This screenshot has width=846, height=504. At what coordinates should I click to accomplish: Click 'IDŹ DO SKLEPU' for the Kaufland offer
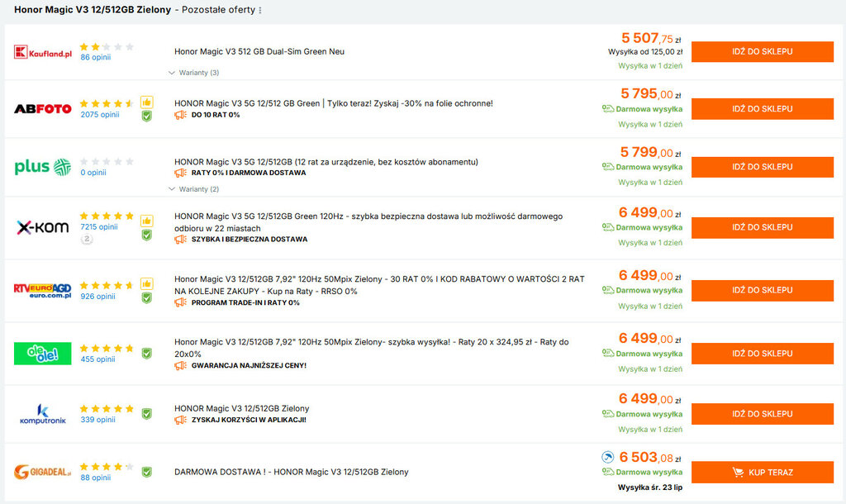point(762,52)
